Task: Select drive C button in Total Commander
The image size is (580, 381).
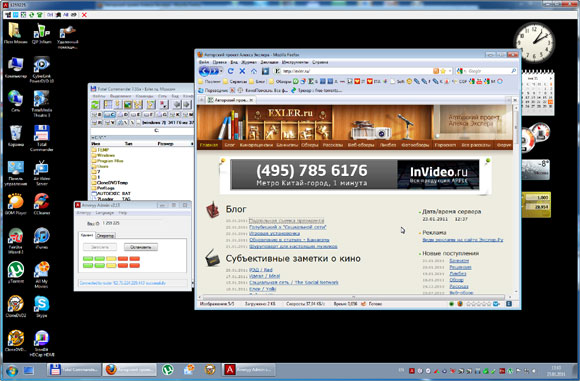Action: (110, 115)
